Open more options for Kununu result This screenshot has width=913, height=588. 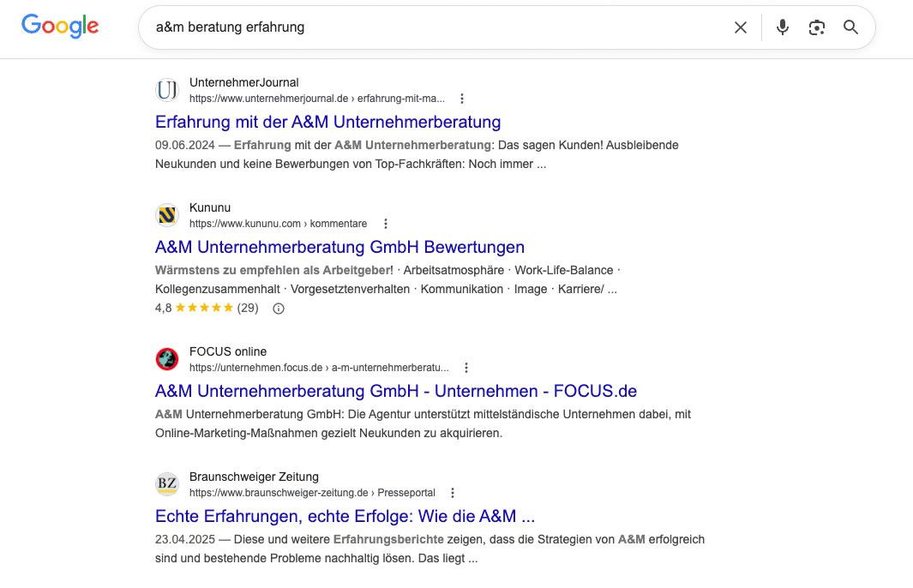tap(386, 224)
